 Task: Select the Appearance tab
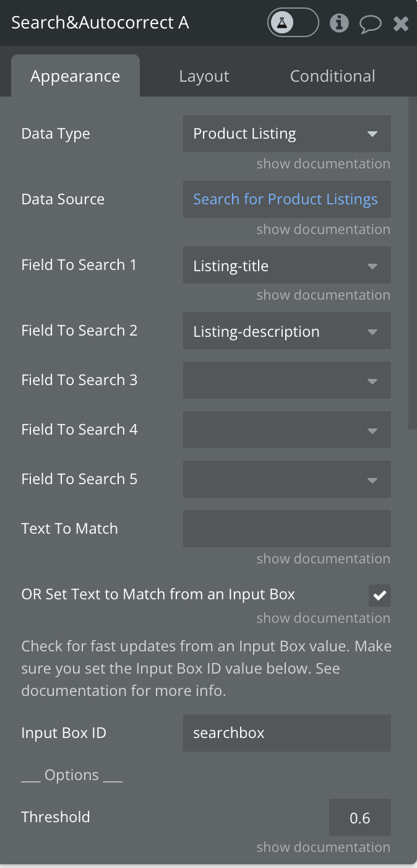[75, 76]
